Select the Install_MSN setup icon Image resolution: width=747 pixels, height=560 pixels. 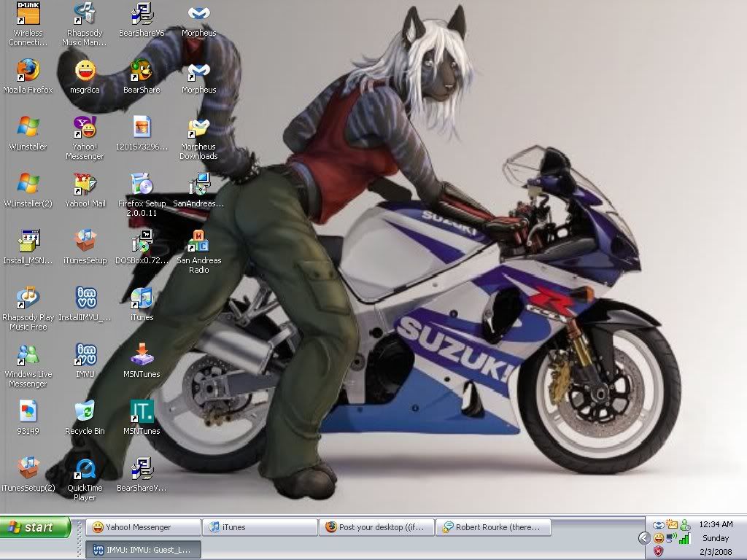pos(28,247)
